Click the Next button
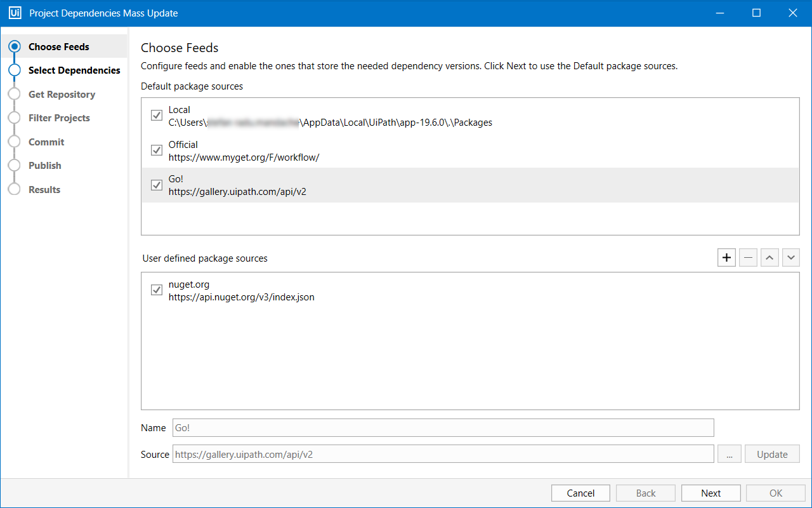 710,493
